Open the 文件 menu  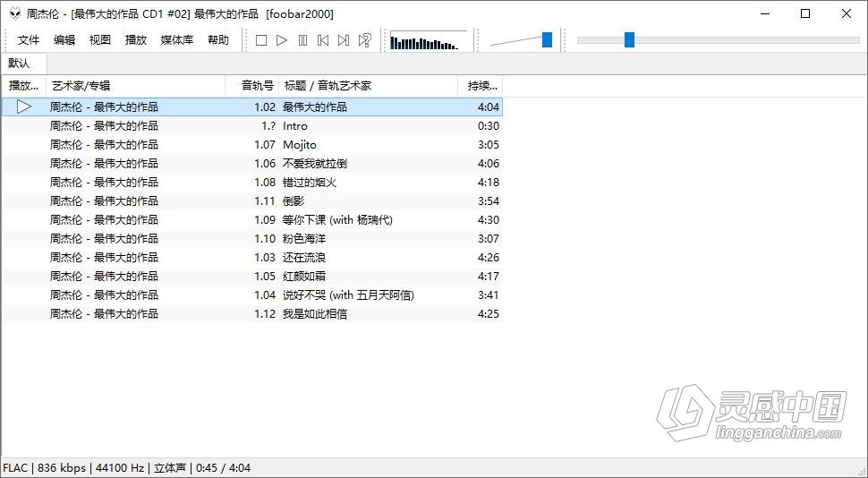[29, 40]
